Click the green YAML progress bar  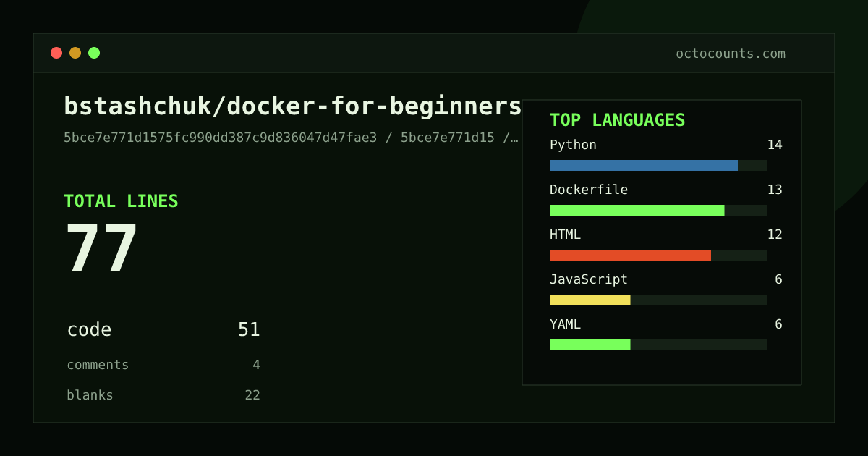(x=590, y=345)
